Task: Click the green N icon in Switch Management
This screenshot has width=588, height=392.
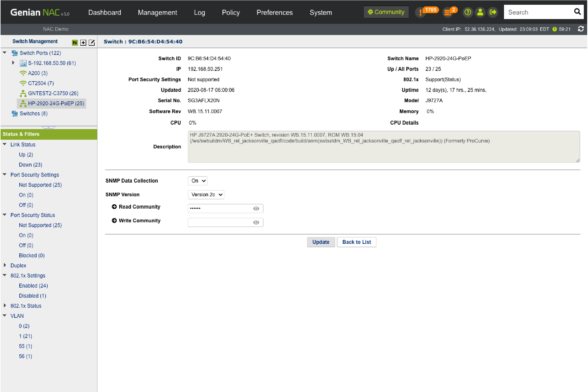Action: pos(75,43)
